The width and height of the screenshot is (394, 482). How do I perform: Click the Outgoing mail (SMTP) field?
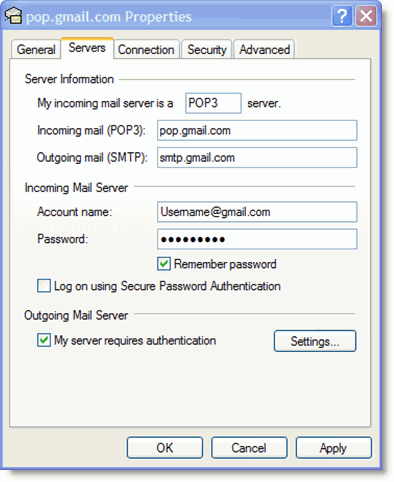click(257, 157)
